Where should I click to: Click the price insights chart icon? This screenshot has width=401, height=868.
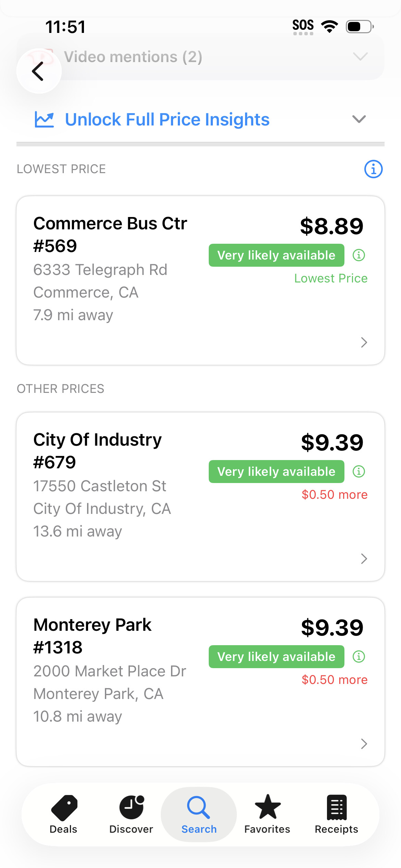[x=44, y=120]
